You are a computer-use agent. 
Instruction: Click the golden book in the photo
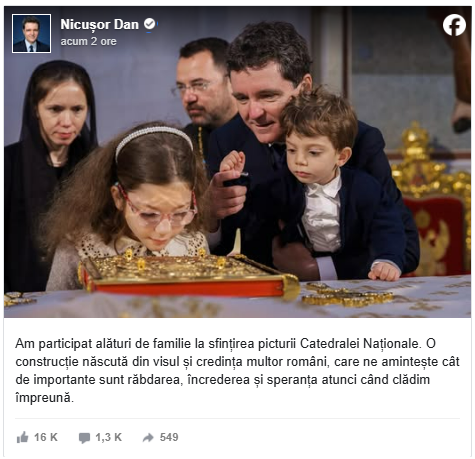pyautogui.click(x=188, y=275)
